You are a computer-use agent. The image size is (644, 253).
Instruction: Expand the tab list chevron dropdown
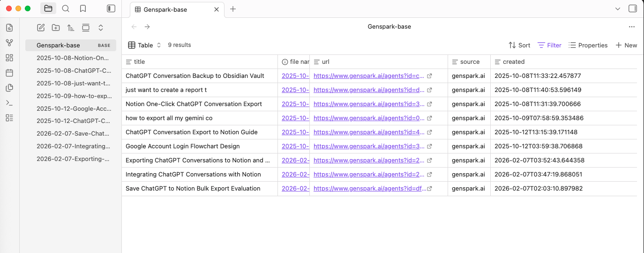point(618,8)
